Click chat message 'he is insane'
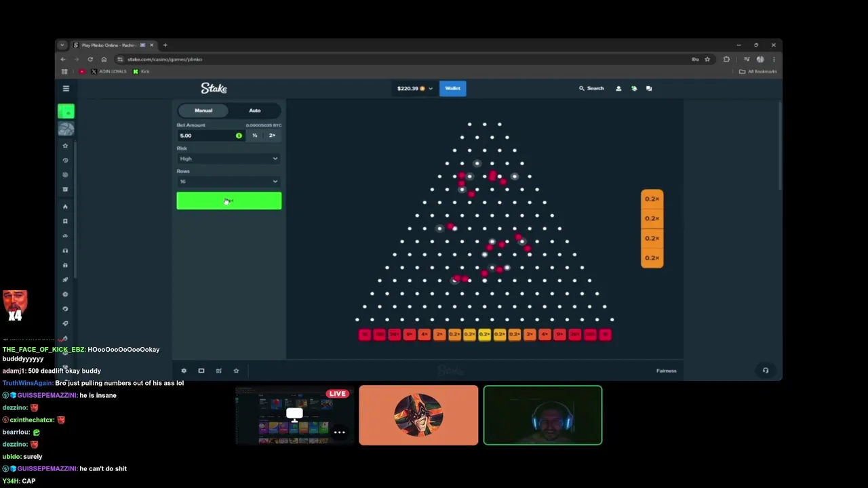 tap(98, 395)
